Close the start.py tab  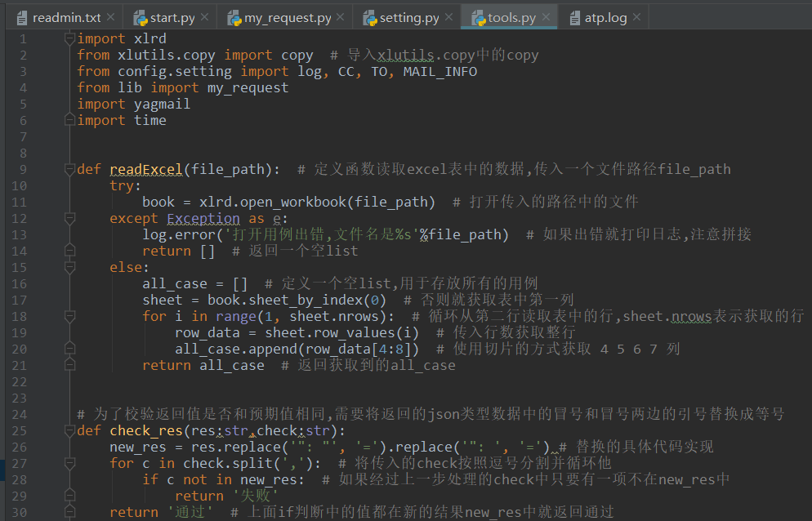(204, 17)
